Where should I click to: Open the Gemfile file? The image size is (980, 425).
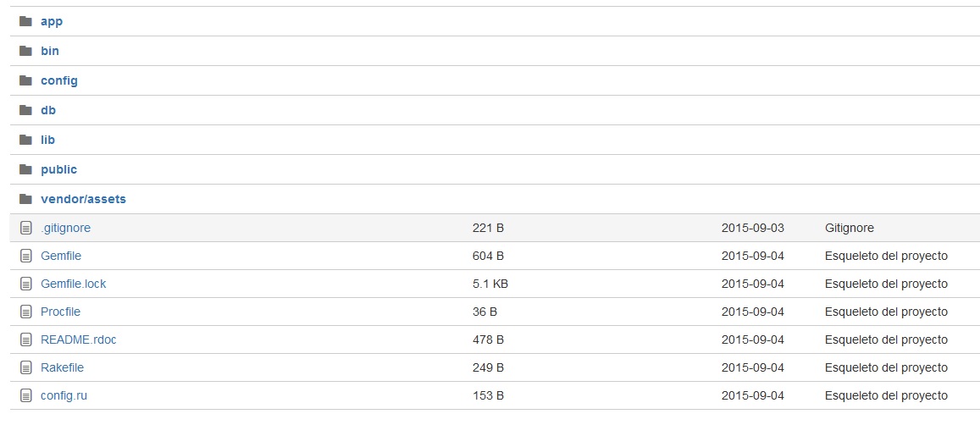click(61, 256)
